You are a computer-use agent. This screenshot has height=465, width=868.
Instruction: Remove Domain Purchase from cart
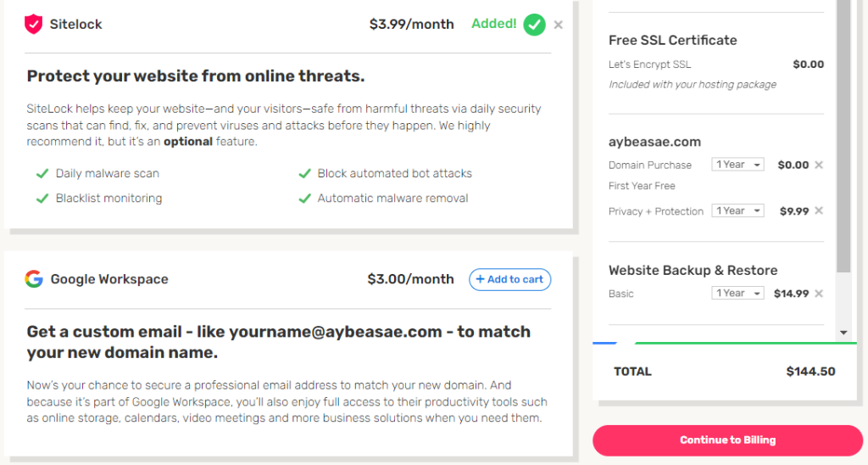click(819, 165)
